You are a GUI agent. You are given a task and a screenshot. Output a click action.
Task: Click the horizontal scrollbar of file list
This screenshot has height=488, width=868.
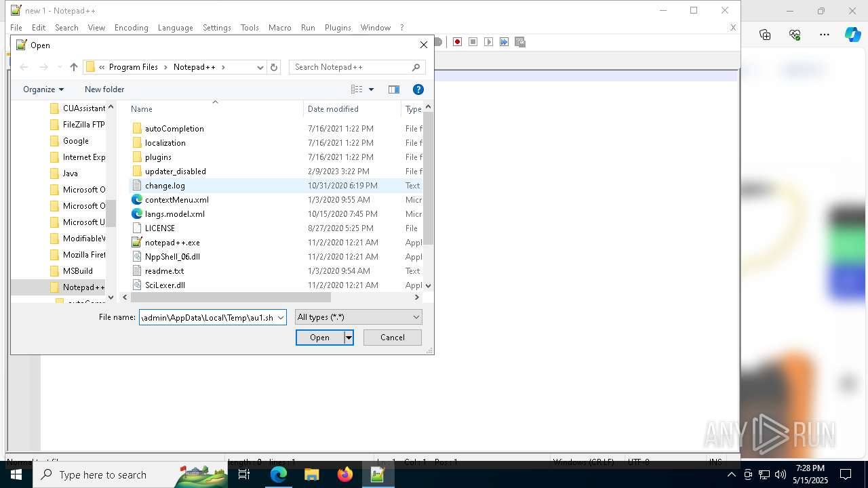click(231, 297)
